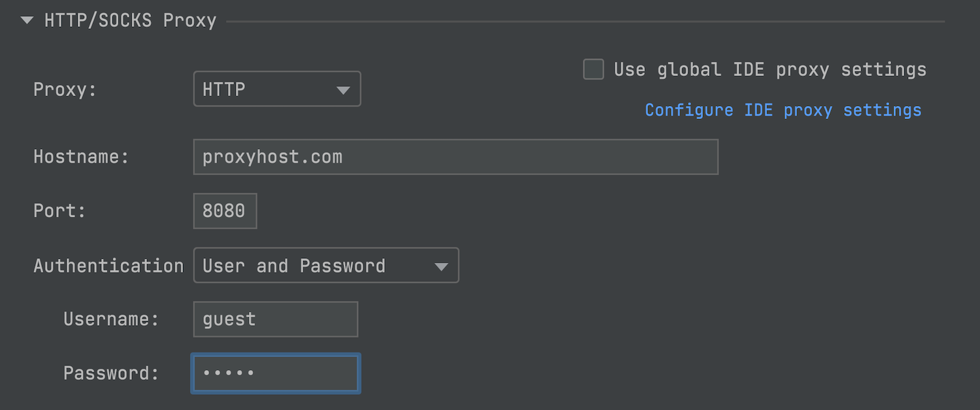Screen dimensions: 980x410
Task: Click the Proxy type dropdown arrow
Action: tap(344, 90)
